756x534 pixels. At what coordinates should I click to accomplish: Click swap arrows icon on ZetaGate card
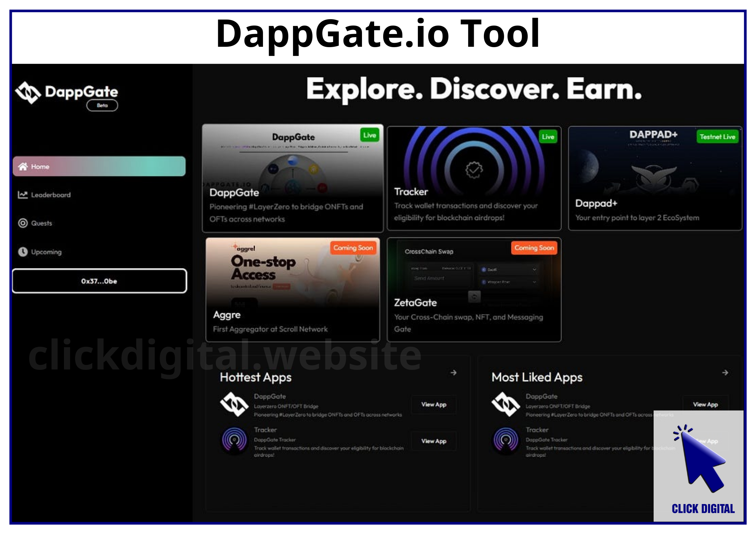[x=474, y=297]
